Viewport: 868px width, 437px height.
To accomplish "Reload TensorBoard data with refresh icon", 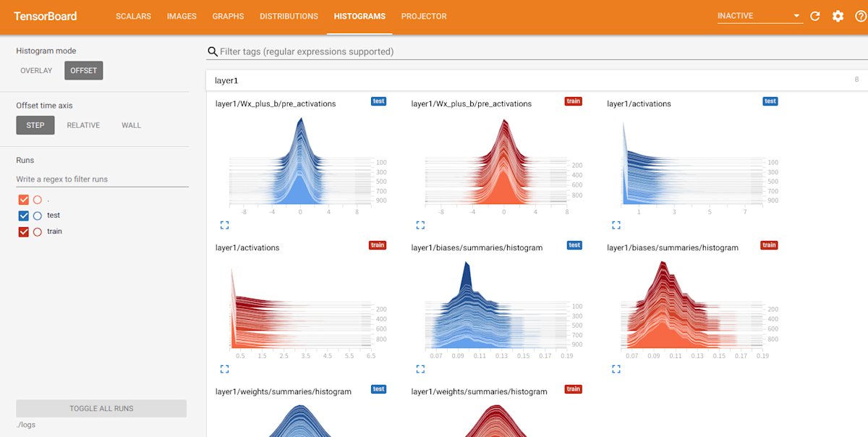I will (815, 16).
